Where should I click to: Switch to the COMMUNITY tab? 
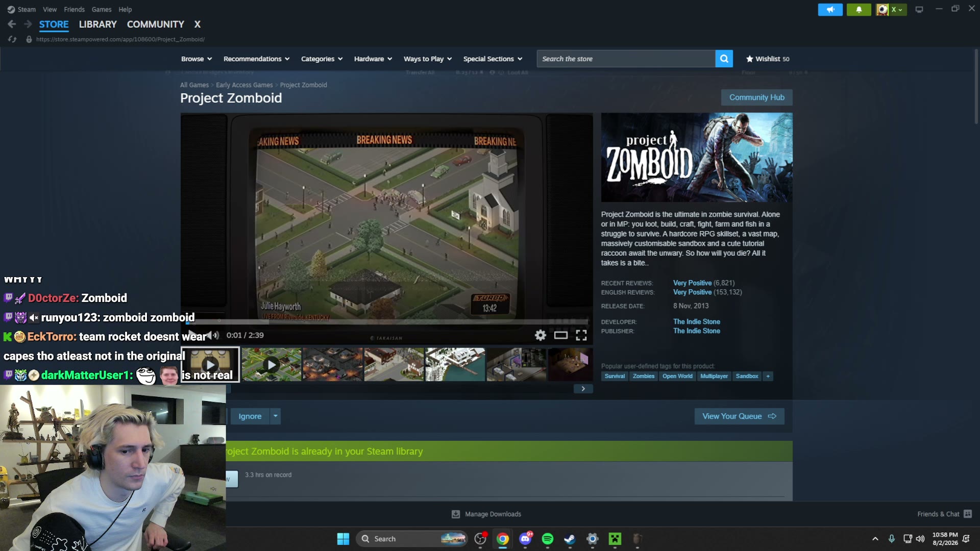point(156,24)
